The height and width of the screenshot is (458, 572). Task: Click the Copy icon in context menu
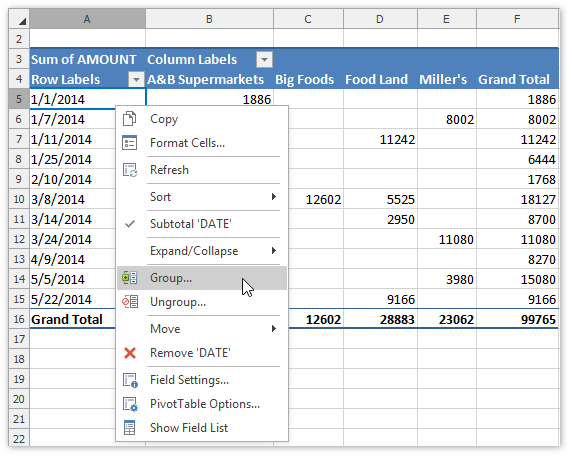(130, 119)
